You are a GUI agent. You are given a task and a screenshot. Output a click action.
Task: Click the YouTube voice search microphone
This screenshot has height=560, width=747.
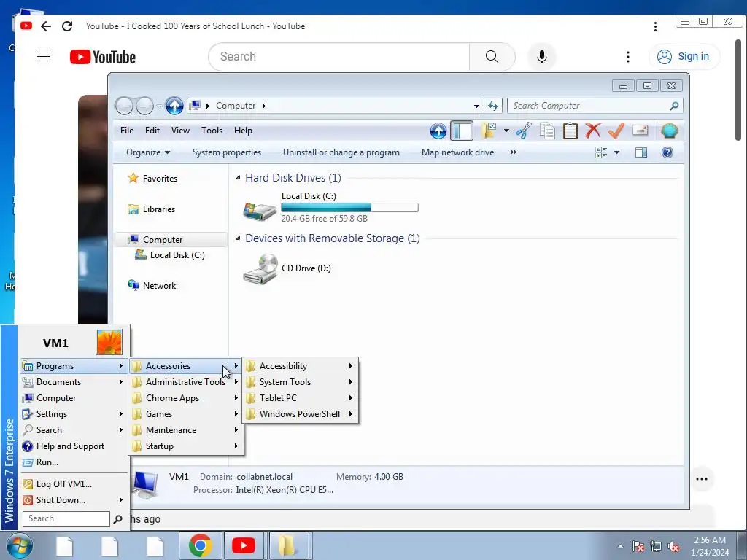542,57
